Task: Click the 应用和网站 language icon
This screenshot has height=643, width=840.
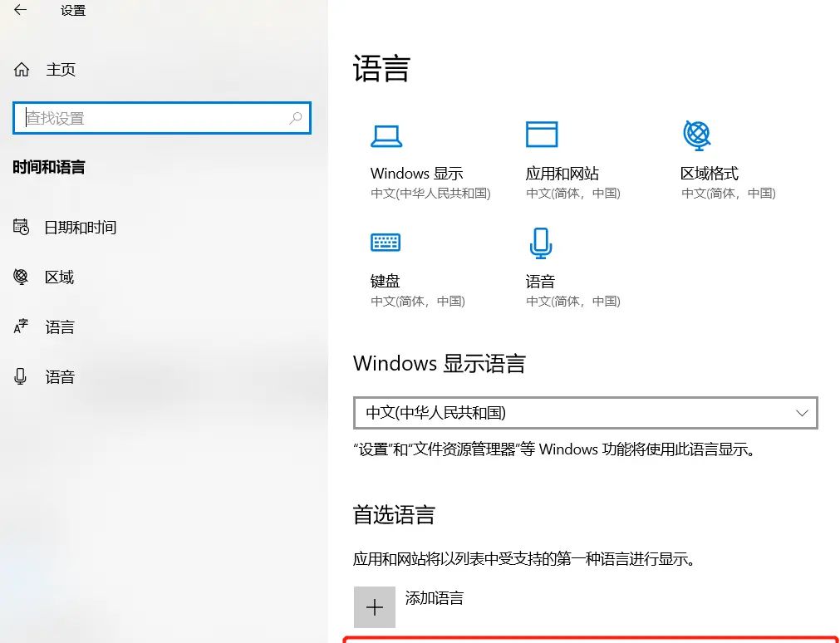Action: pyautogui.click(x=542, y=135)
